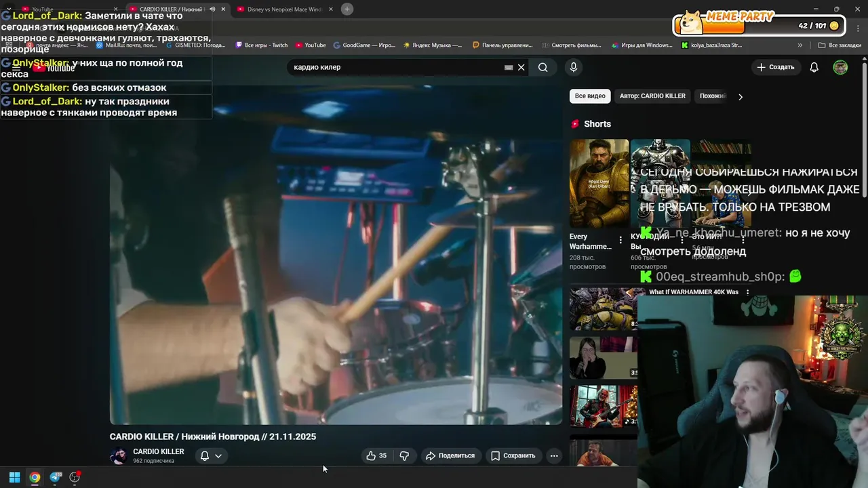Mute the CARDIO KILLER browser tab audio
Screen dimensions: 868x488
tap(212, 9)
